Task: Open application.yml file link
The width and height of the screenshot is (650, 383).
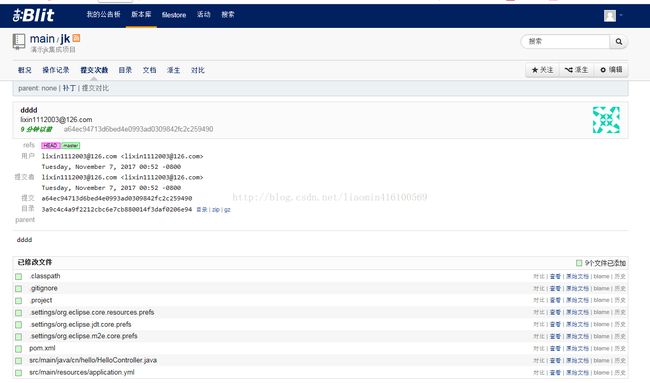Action: pyautogui.click(x=82, y=372)
